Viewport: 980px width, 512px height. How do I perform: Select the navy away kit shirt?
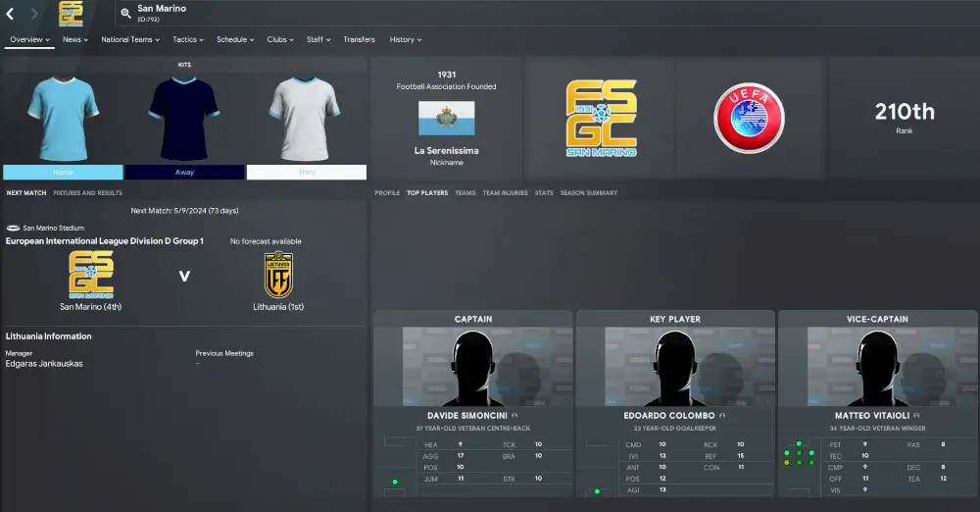click(x=184, y=118)
